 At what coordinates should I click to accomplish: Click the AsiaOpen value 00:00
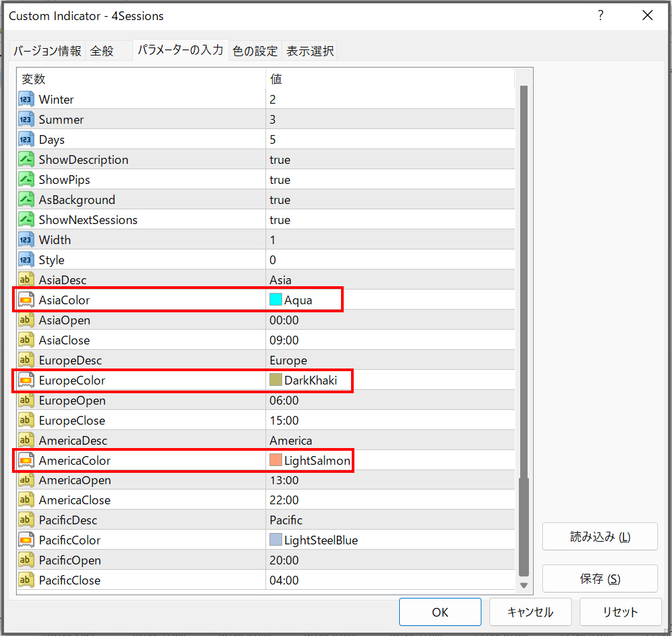click(284, 320)
